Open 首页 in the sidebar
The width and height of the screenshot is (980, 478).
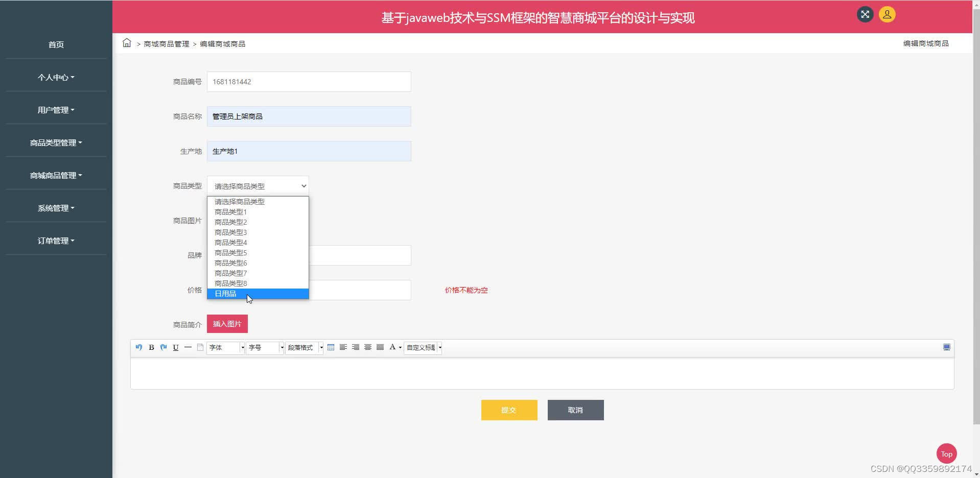click(x=56, y=44)
